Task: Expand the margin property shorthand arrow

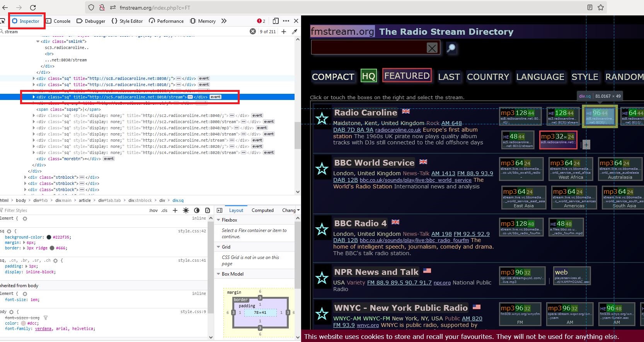Action: point(24,243)
